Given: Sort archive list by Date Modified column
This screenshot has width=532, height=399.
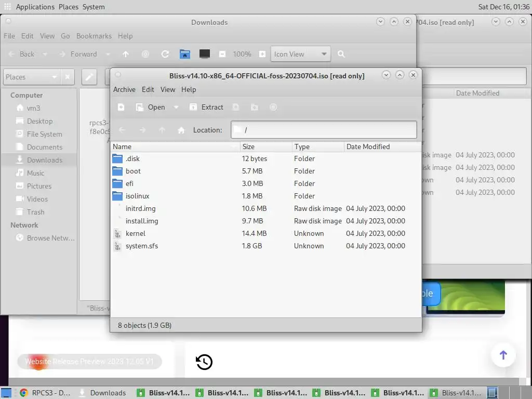Looking at the screenshot, I should [x=382, y=147].
